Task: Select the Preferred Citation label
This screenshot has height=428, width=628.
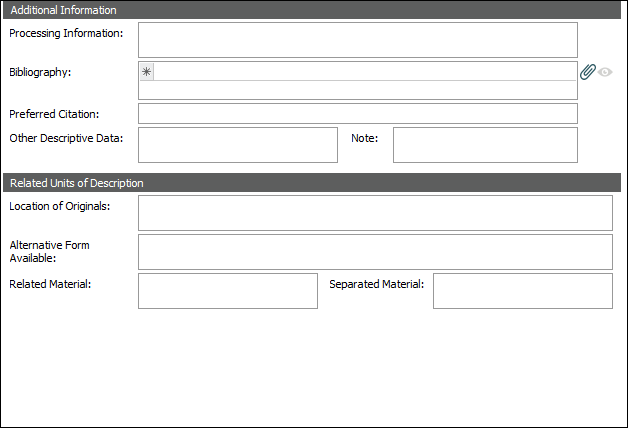Action: pyautogui.click(x=54, y=114)
